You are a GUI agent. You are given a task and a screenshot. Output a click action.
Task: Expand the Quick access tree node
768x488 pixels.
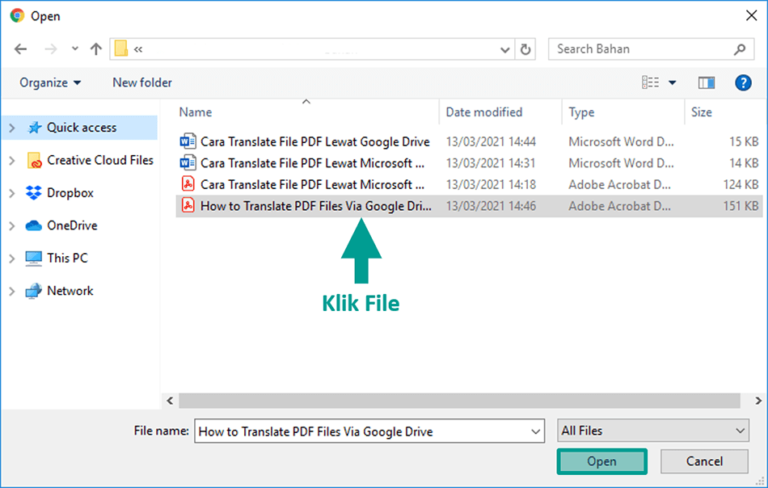(12, 128)
